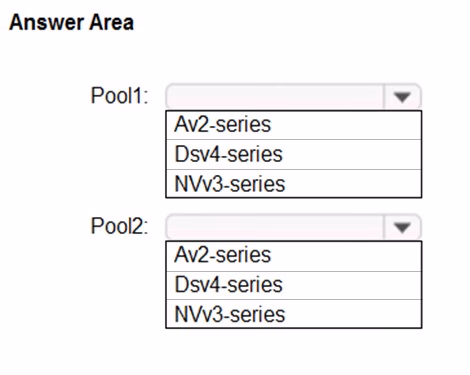Click the Pool1 label text

pyautogui.click(x=119, y=96)
